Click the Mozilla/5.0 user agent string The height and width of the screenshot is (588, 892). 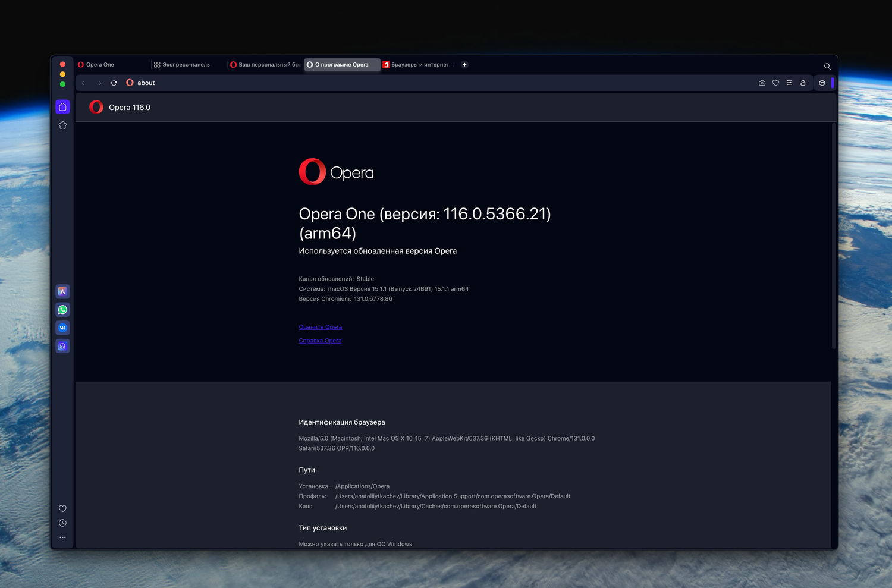[x=447, y=444]
